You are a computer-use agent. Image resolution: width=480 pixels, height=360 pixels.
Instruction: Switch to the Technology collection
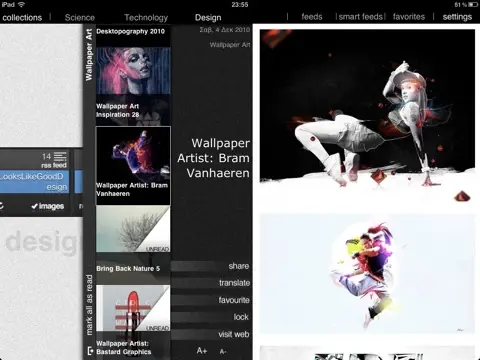pos(146,17)
